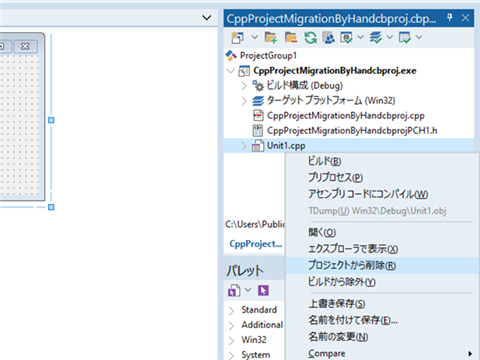Image resolution: width=480 pixels, height=360 pixels.
Task: Select Unit1.cpp in project tree
Action: pyautogui.click(x=286, y=146)
